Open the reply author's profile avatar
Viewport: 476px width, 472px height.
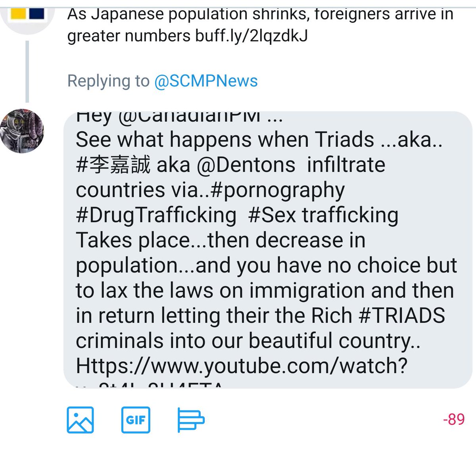pyautogui.click(x=22, y=131)
